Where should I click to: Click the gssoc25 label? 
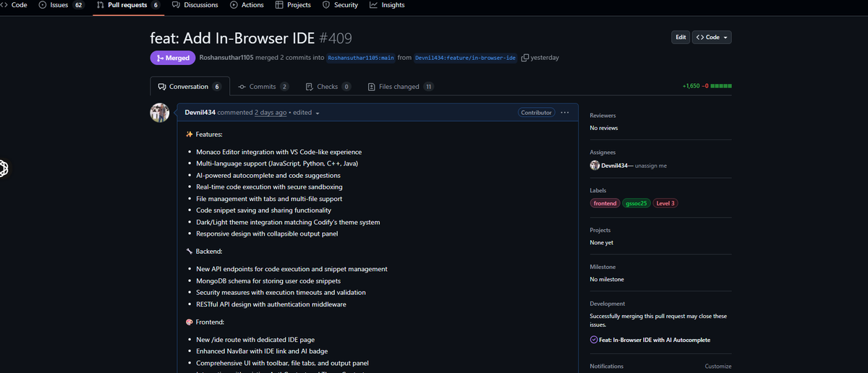coord(637,203)
